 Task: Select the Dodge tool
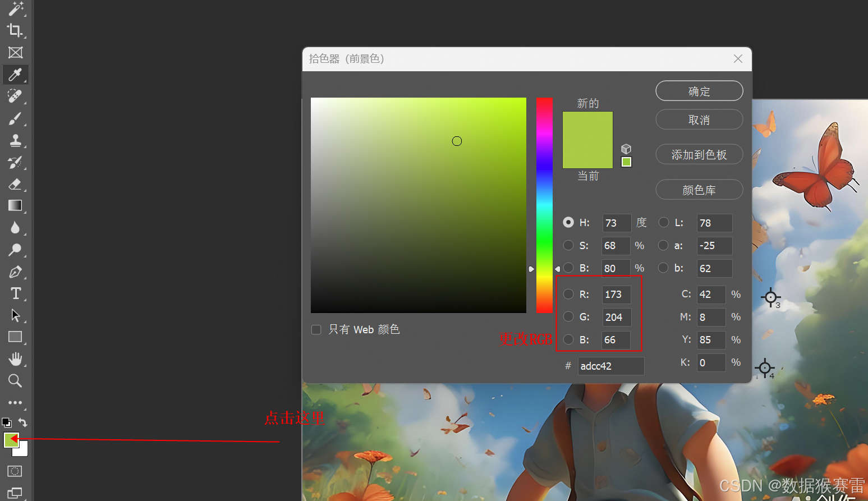click(15, 250)
